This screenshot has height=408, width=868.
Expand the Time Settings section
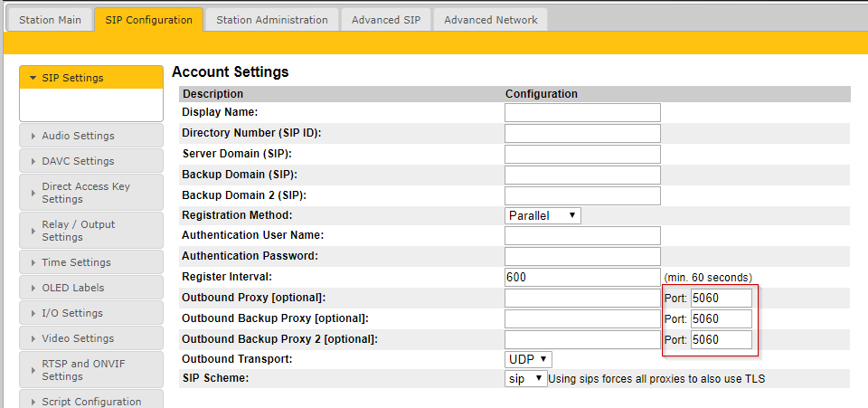tap(90, 262)
